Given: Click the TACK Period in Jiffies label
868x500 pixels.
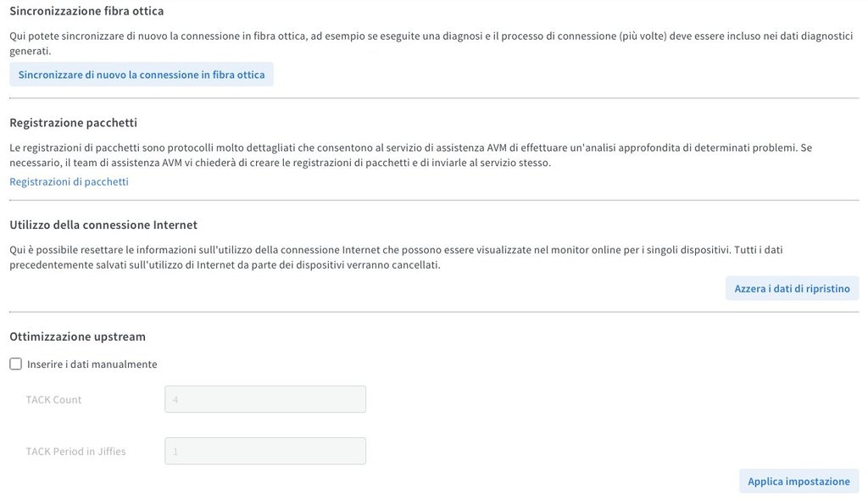Looking at the screenshot, I should pyautogui.click(x=75, y=452).
